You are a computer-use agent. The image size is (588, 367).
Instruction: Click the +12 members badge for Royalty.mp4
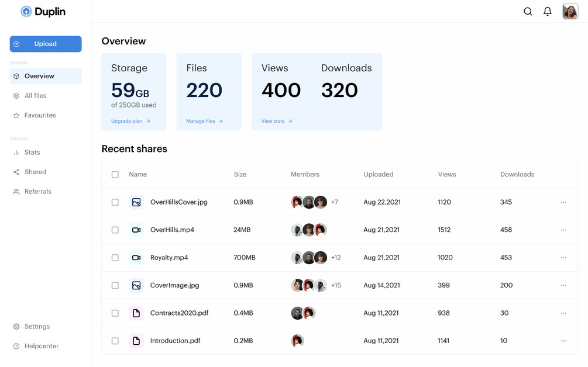pyautogui.click(x=336, y=258)
